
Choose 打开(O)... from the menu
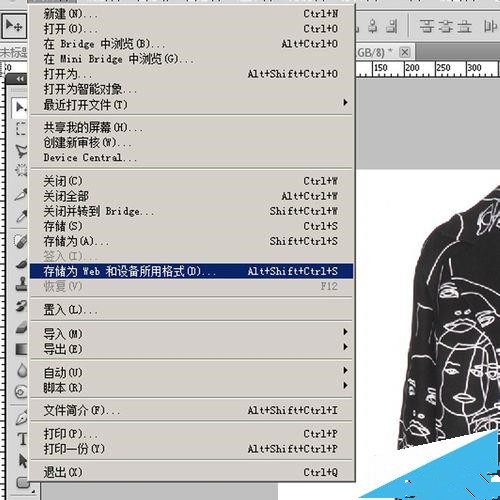pyautogui.click(x=191, y=29)
